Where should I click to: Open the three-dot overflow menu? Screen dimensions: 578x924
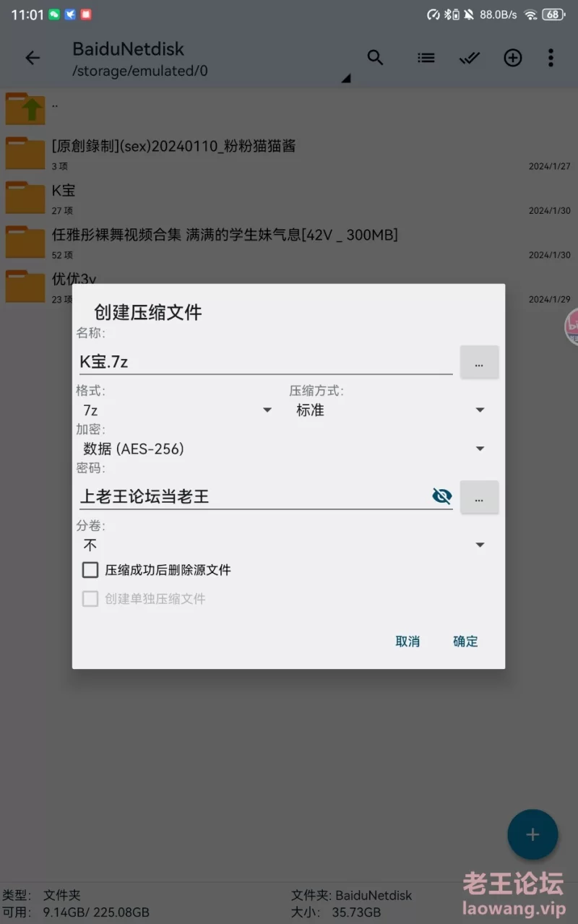click(551, 58)
